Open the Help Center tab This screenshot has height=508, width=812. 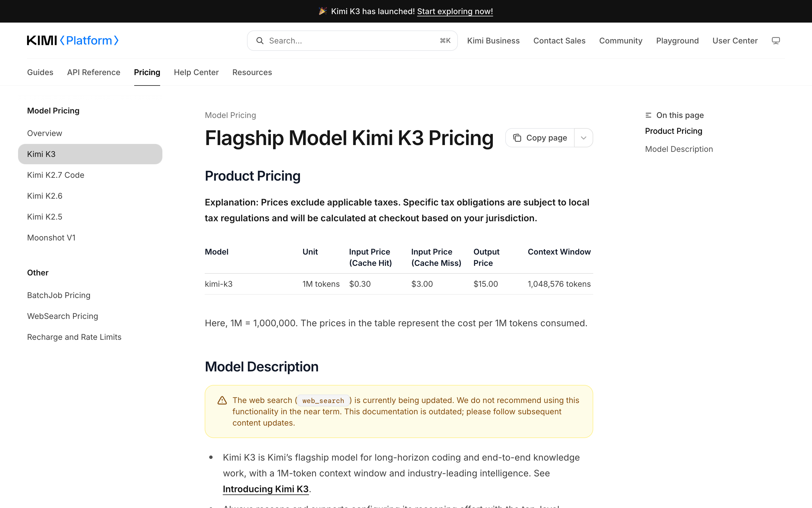(x=196, y=72)
